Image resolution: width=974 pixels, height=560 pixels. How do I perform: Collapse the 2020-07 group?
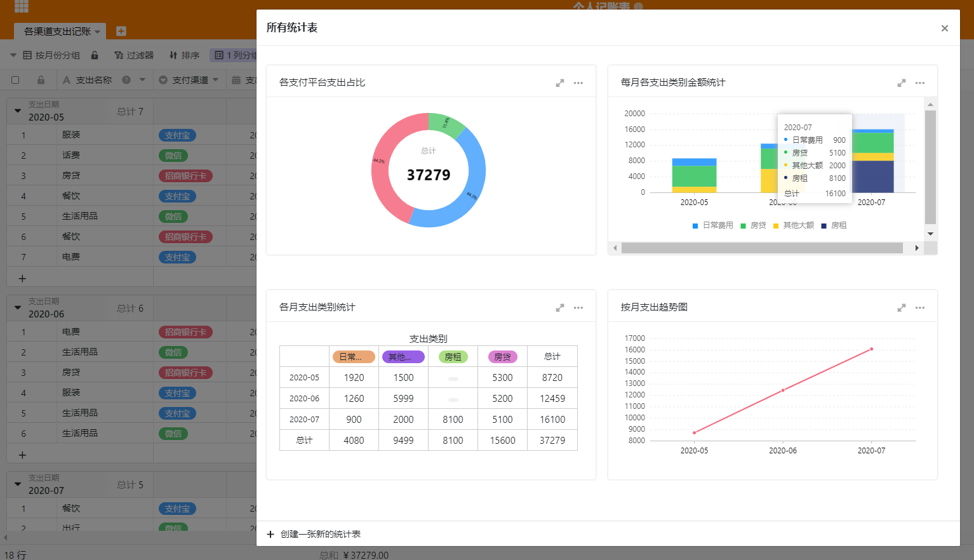18,484
